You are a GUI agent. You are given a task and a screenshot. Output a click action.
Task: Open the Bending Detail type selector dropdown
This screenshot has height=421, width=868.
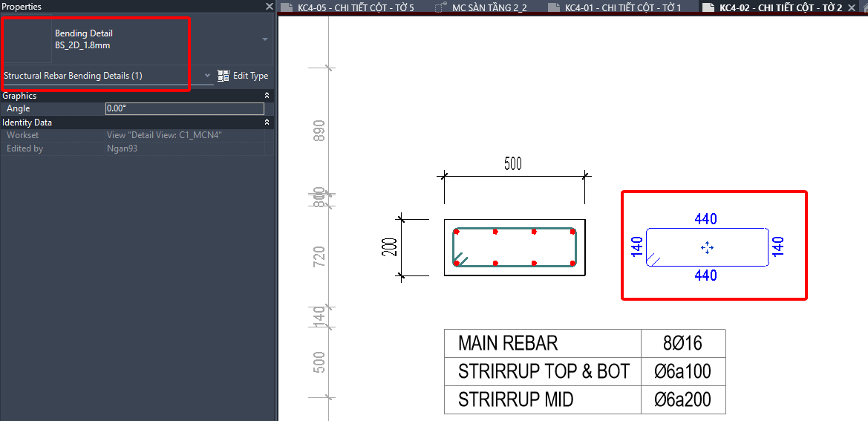pyautogui.click(x=265, y=39)
